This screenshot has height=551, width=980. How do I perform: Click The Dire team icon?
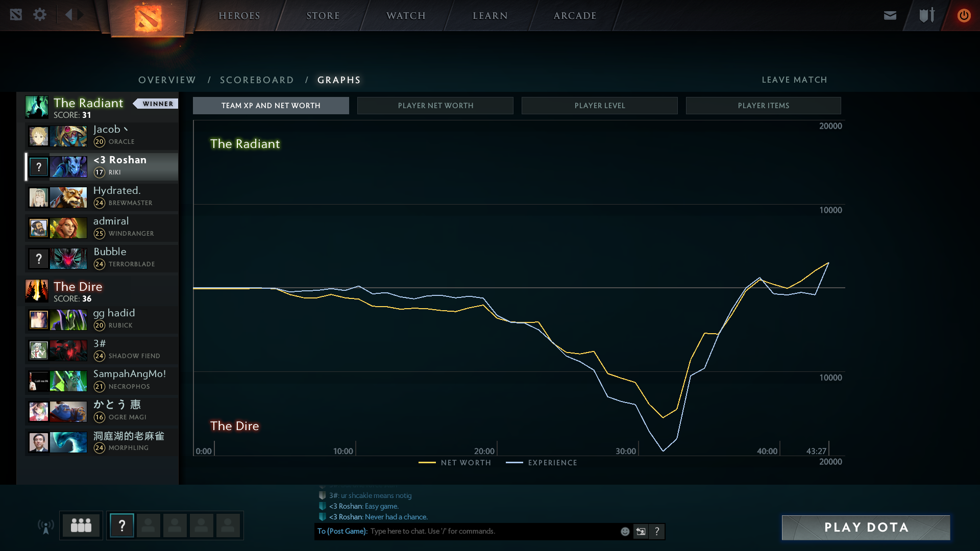pyautogui.click(x=37, y=291)
